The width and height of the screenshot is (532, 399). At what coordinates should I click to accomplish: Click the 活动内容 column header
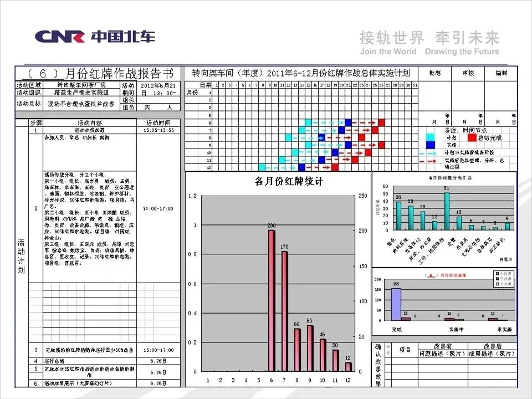pos(90,123)
